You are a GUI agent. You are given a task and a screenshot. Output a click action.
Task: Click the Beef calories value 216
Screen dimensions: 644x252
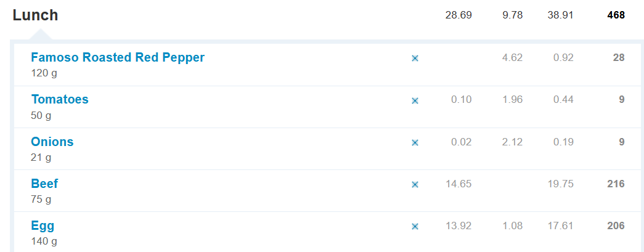(x=616, y=184)
